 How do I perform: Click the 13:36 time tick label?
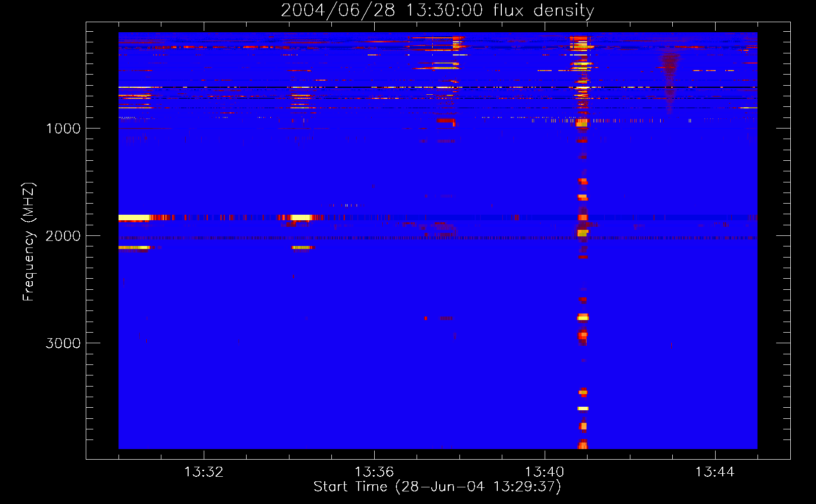(x=374, y=472)
